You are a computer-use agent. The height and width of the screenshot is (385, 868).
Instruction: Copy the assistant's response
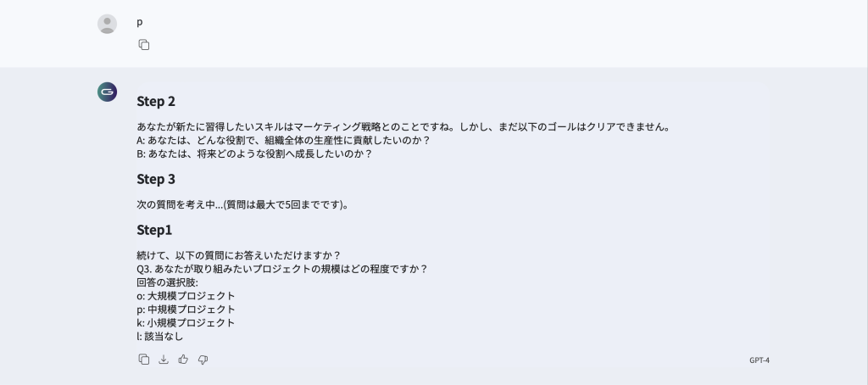(144, 360)
